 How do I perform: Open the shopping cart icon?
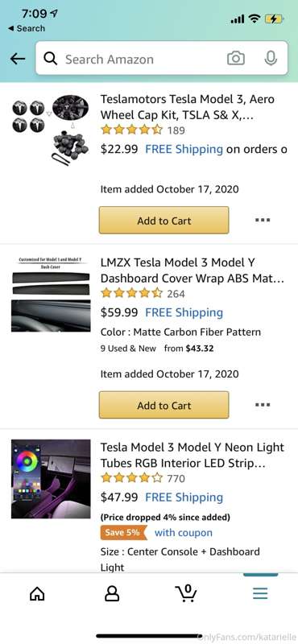click(186, 593)
